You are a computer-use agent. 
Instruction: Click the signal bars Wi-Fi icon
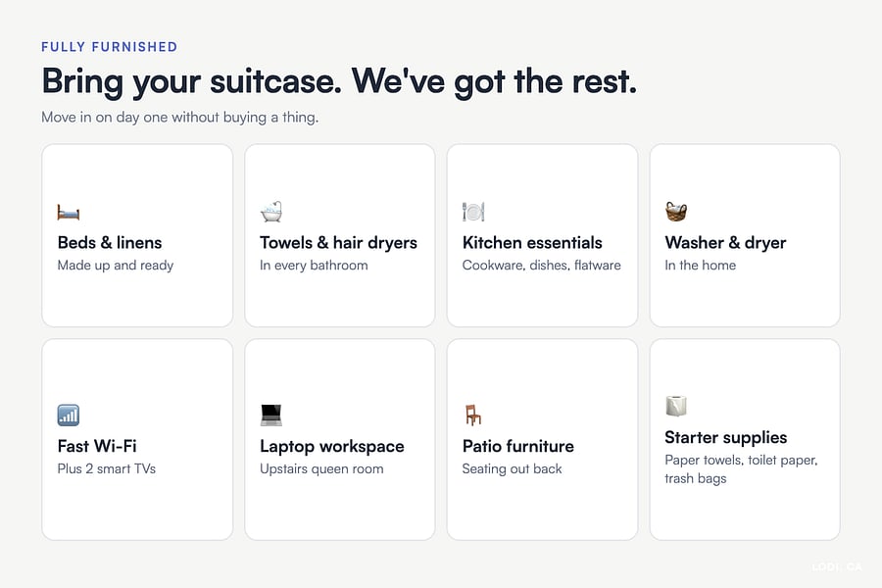click(69, 416)
